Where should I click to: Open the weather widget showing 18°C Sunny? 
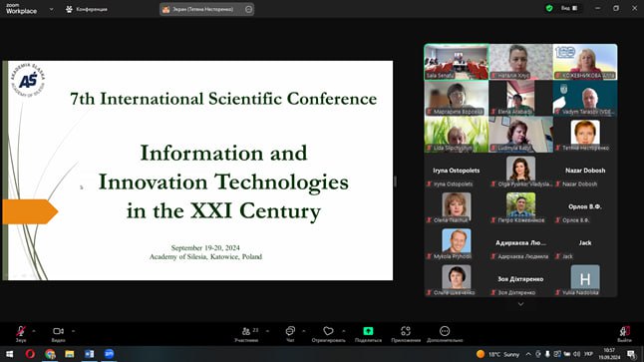point(498,354)
